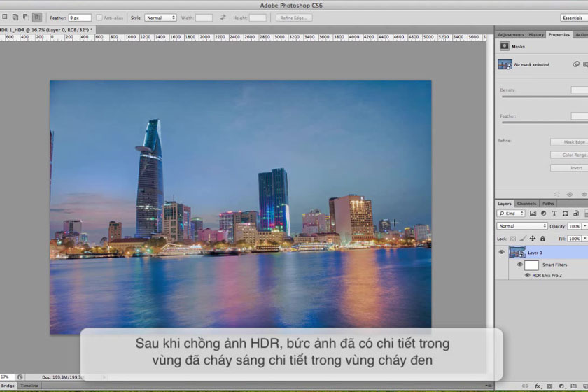Click the Lock transparent pixels icon

(x=513, y=239)
